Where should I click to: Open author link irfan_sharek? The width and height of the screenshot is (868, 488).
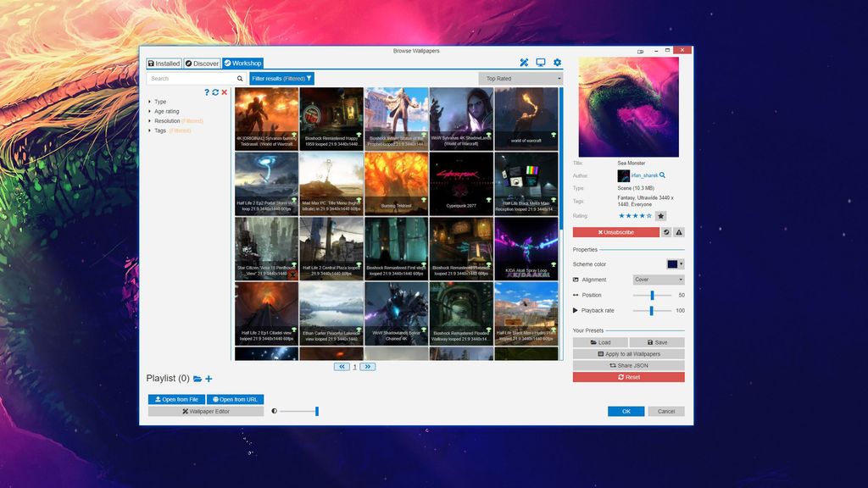click(x=644, y=175)
